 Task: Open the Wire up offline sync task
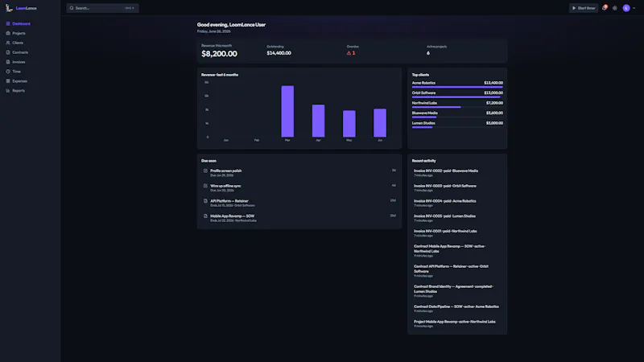point(299,188)
